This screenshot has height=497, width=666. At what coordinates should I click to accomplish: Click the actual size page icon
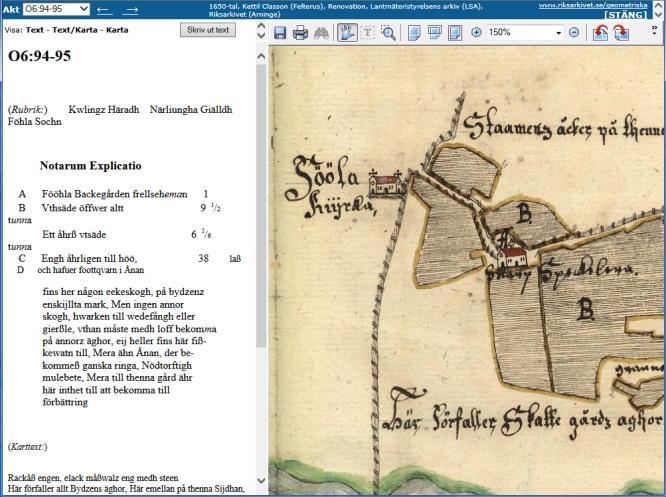tap(414, 32)
